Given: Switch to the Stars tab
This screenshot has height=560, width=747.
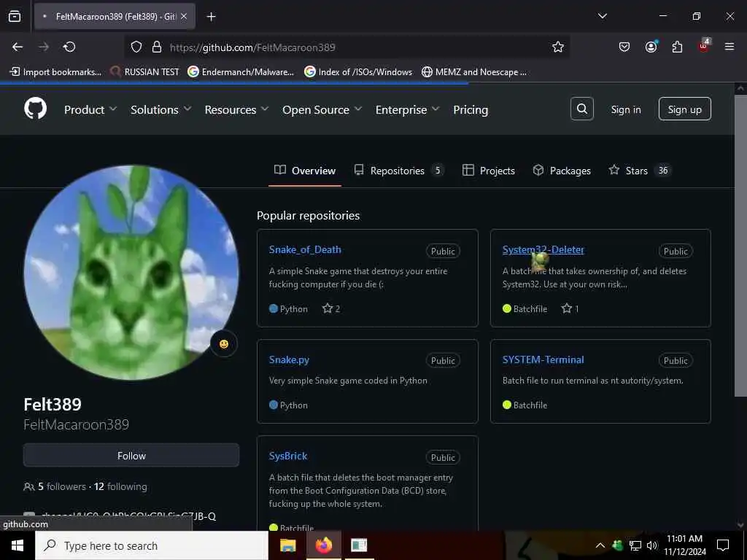Looking at the screenshot, I should [x=639, y=171].
